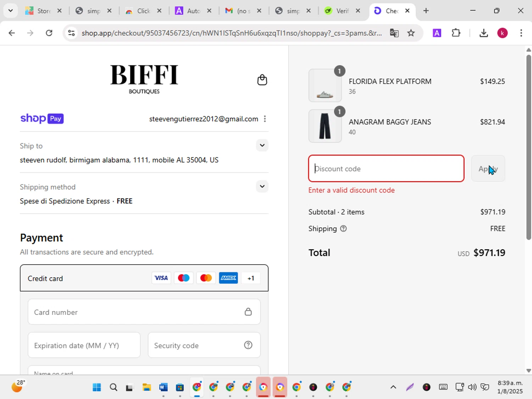Open Word from the taskbar
532x399 pixels.
click(x=163, y=387)
